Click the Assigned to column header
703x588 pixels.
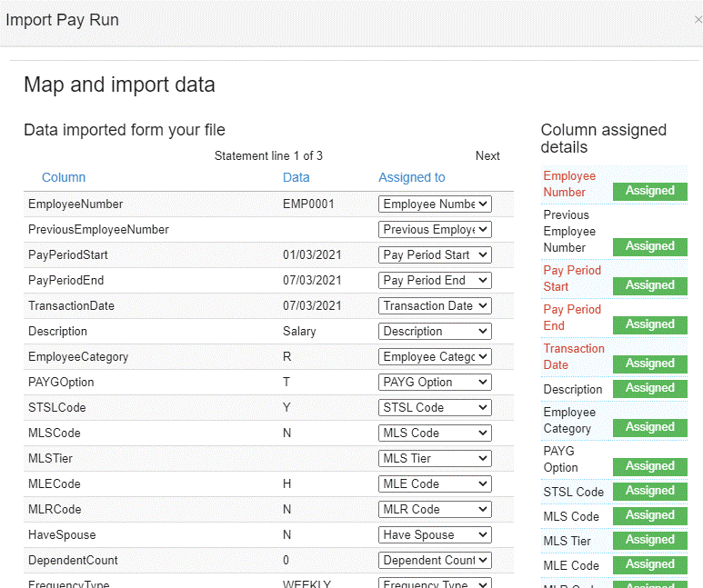click(x=412, y=177)
